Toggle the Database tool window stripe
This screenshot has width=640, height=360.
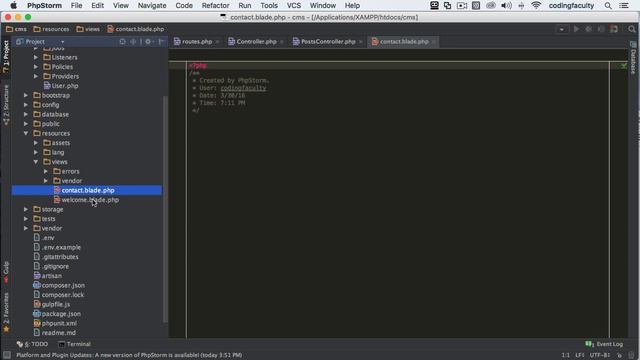(x=633, y=58)
